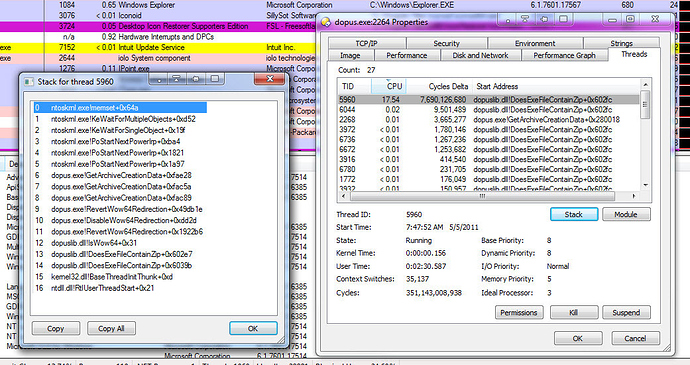Click the dot title button in Properties window
The width and height of the screenshot is (690, 365).
point(507,20)
